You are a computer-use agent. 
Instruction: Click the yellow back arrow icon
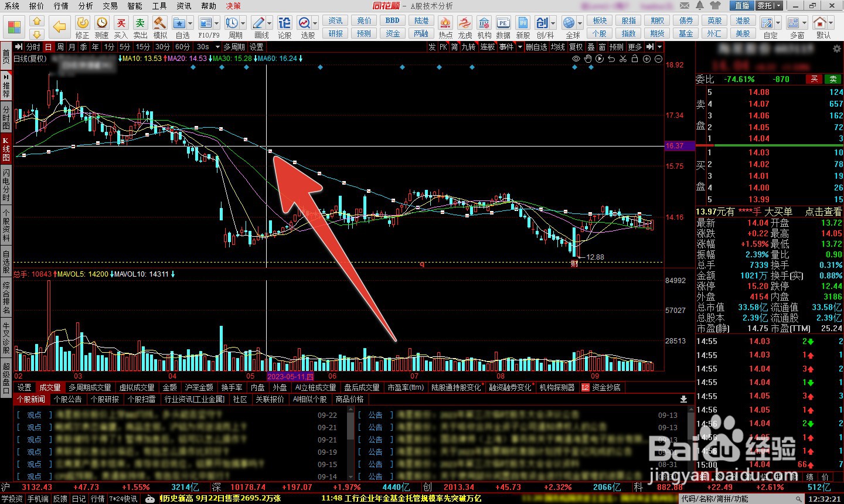point(60,26)
